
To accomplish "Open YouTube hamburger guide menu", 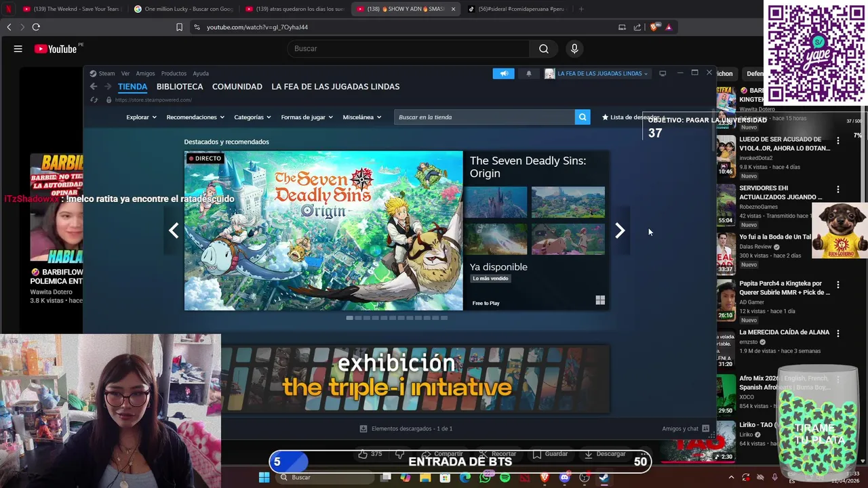I will pyautogui.click(x=18, y=49).
